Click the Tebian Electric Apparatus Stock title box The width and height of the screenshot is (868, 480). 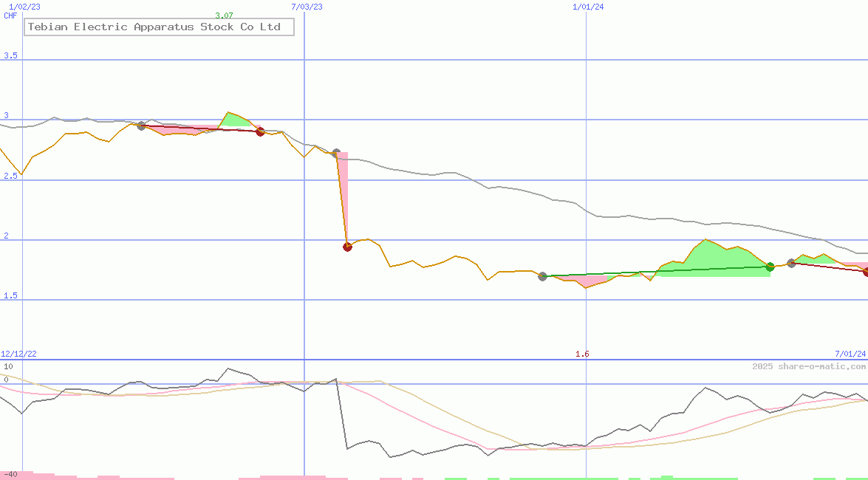[160, 27]
